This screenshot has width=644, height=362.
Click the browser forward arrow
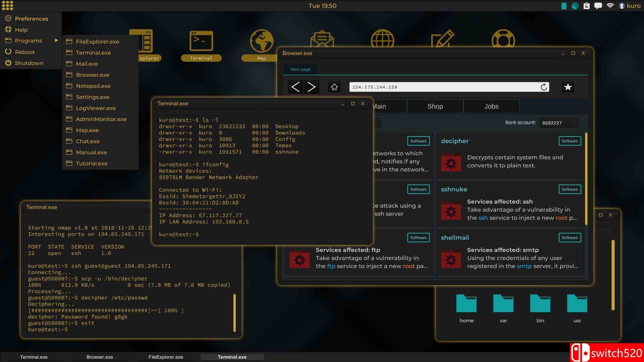click(x=311, y=87)
